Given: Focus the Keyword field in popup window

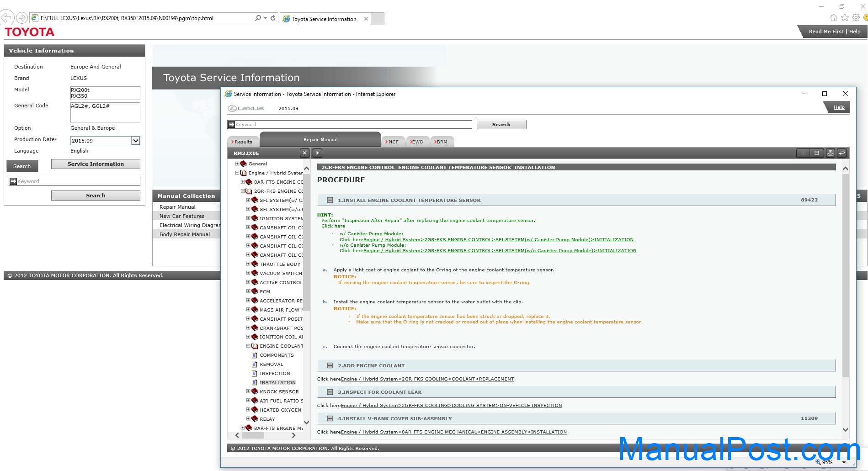Looking at the screenshot, I should pos(350,124).
